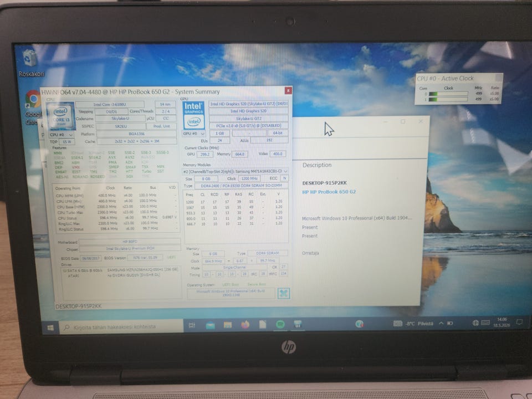This screenshot has width=532, height=399.
Task: Click the Microsoft Windows 10 Professional description line
Action: (x=357, y=218)
